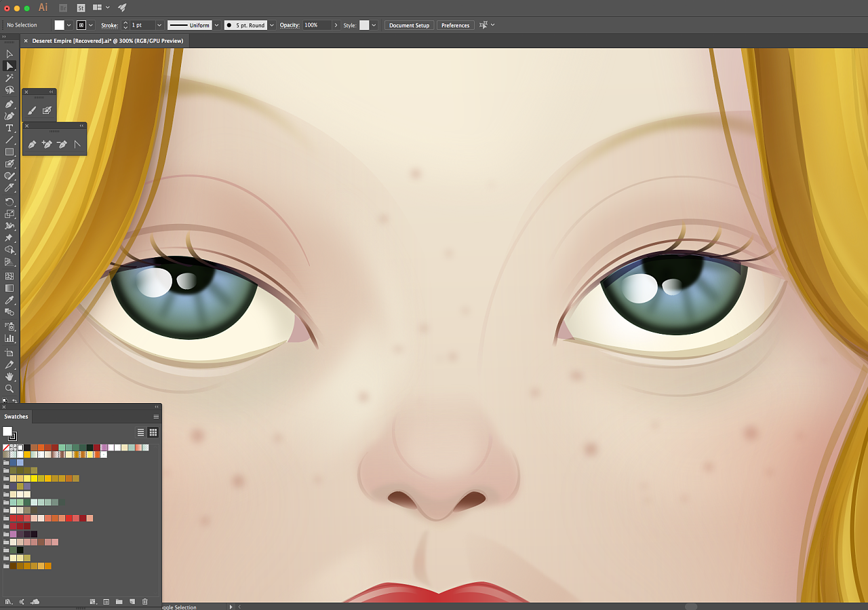868x610 pixels.
Task: Expand the 5 pt. Round brush dropdown
Action: [x=272, y=25]
